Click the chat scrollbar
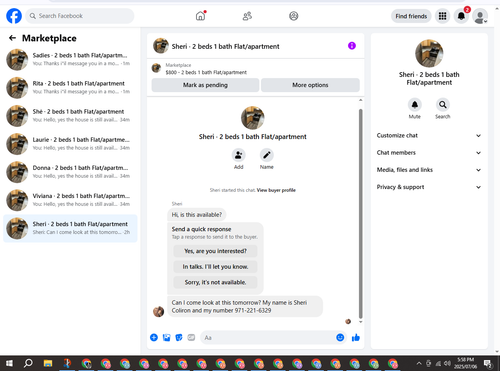The height and width of the screenshot is (371, 500). coord(360,214)
